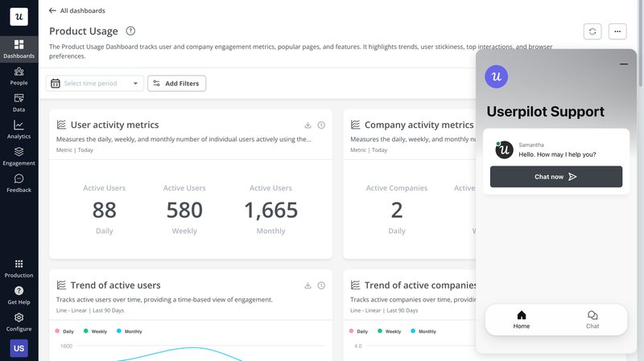
Task: Toggle the Monthly series in Trend of active companies
Action: coord(423,331)
